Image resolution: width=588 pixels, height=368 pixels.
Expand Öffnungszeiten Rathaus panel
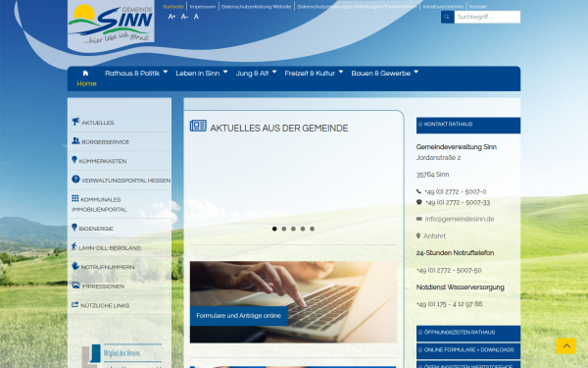click(468, 333)
